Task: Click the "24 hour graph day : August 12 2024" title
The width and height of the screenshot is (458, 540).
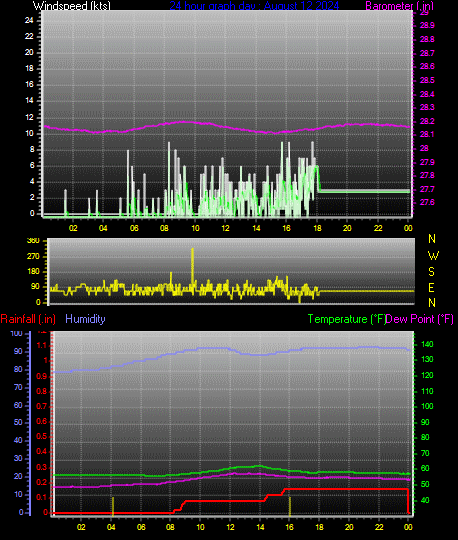Action: 254,6
